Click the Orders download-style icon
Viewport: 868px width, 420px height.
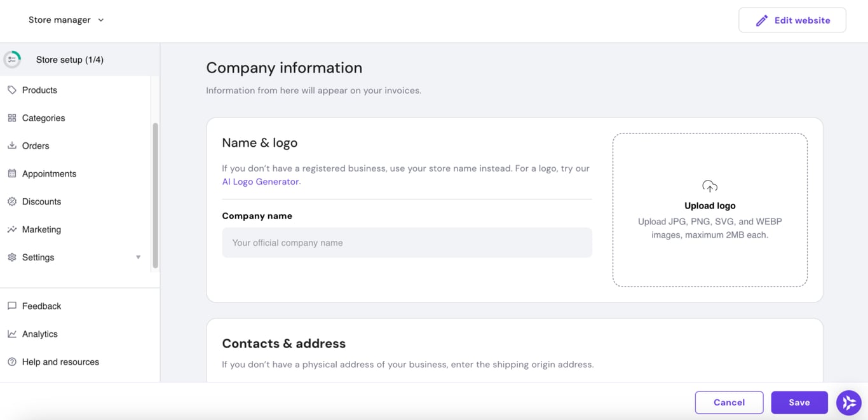(x=11, y=146)
